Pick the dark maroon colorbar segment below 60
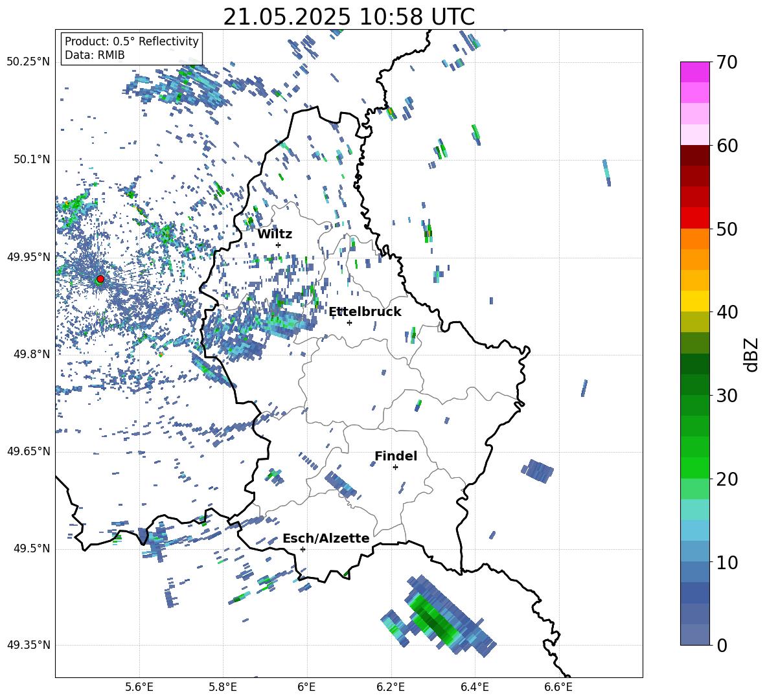This screenshot has width=767, height=700. [694, 155]
